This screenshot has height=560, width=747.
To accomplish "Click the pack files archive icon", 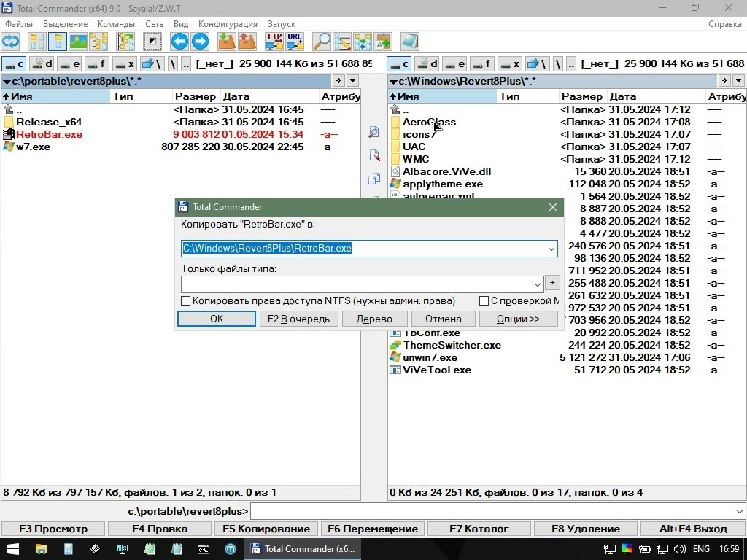I will (x=227, y=42).
